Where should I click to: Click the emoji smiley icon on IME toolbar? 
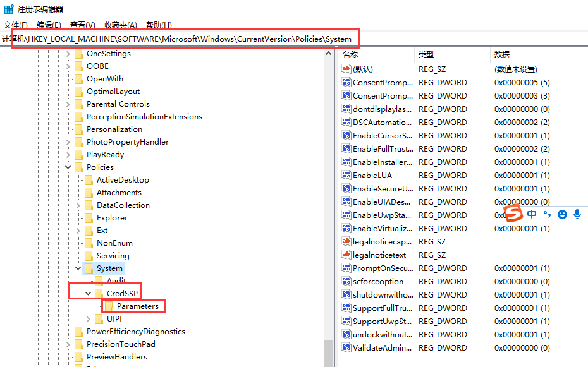pyautogui.click(x=562, y=215)
